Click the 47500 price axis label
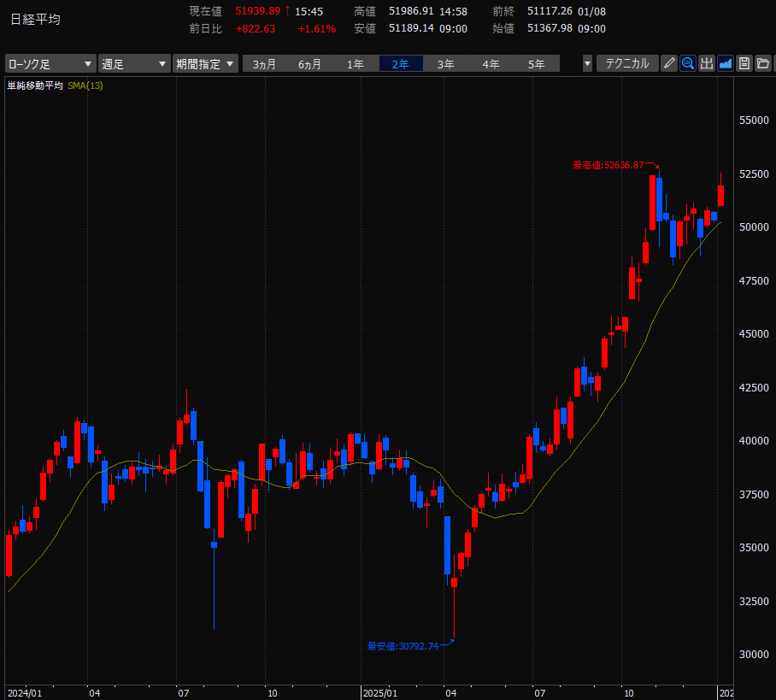 [x=754, y=280]
